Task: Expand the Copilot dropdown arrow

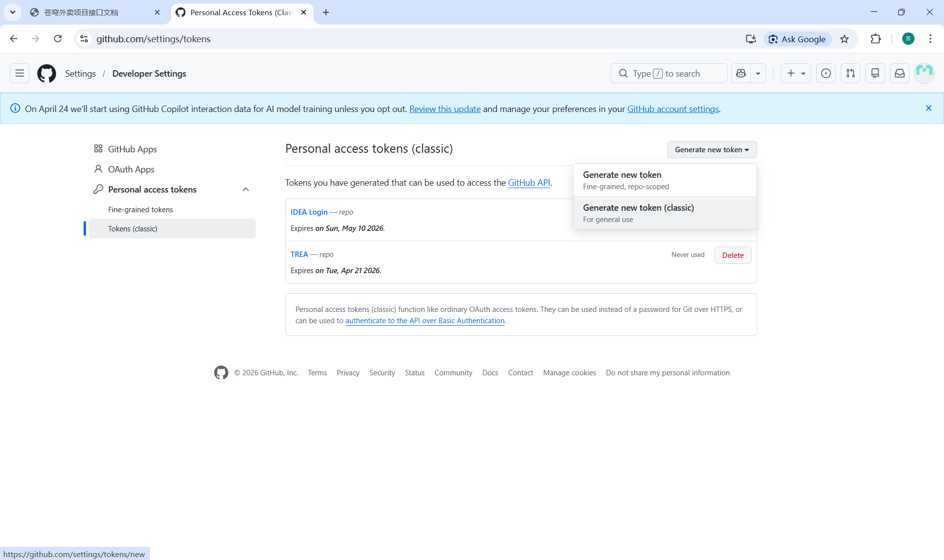Action: pos(758,73)
